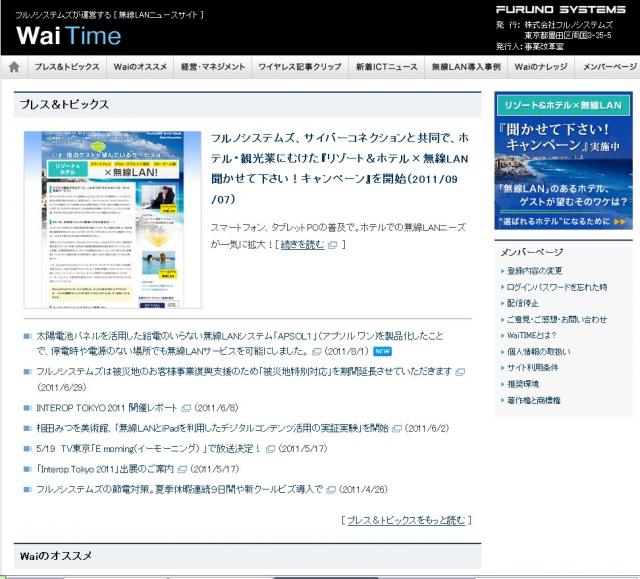Click new-window icon after 出展のご案内
This screenshot has height=579, width=640.
pos(182,469)
